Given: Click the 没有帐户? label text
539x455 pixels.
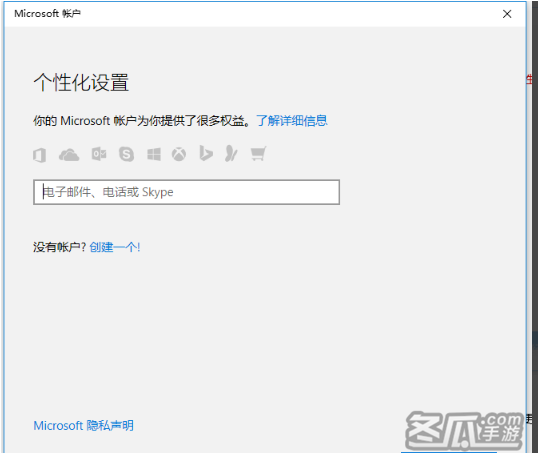Looking at the screenshot, I should click(59, 247).
